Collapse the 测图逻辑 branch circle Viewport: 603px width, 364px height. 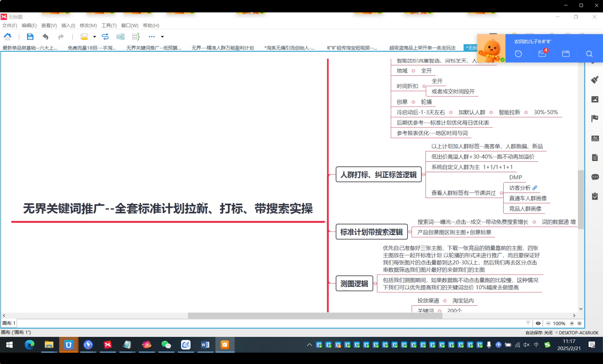click(375, 284)
